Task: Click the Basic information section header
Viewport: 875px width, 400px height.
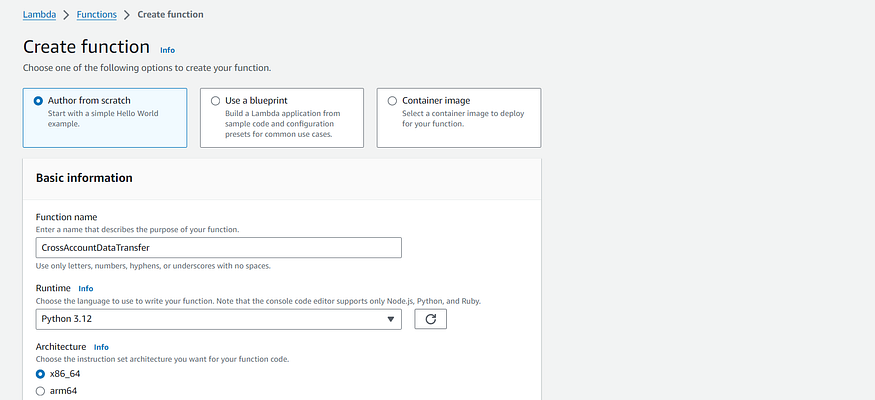Action: [84, 178]
